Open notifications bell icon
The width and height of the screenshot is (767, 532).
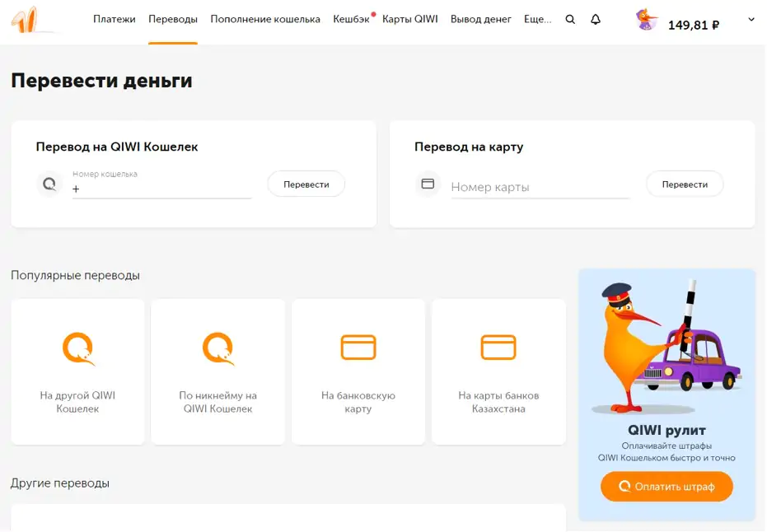pos(596,20)
